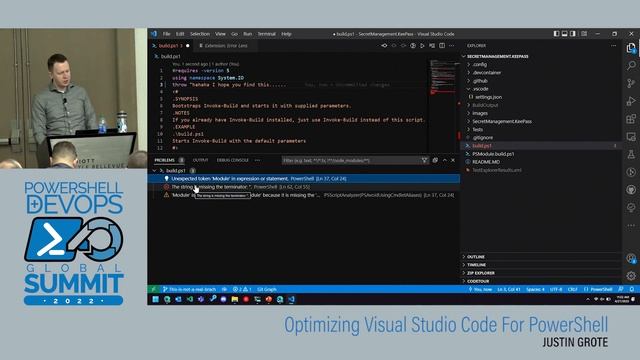Open the Help menu
This screenshot has width=640, height=360.
point(286,34)
